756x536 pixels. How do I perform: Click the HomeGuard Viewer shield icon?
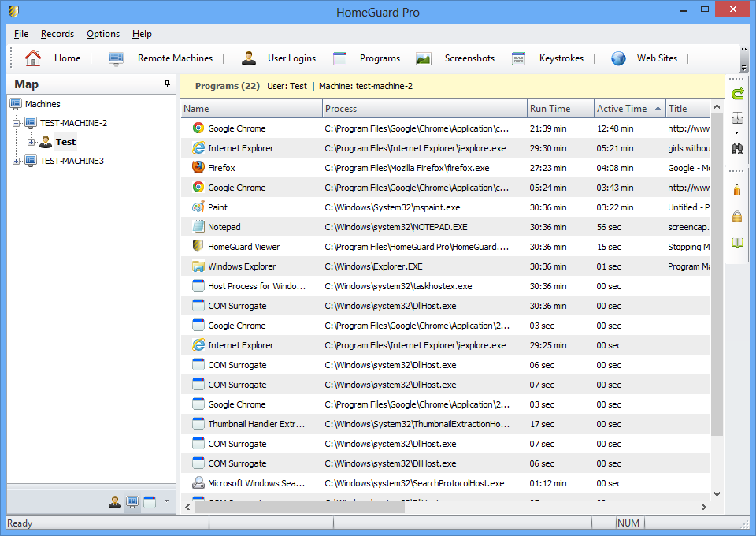pos(198,246)
